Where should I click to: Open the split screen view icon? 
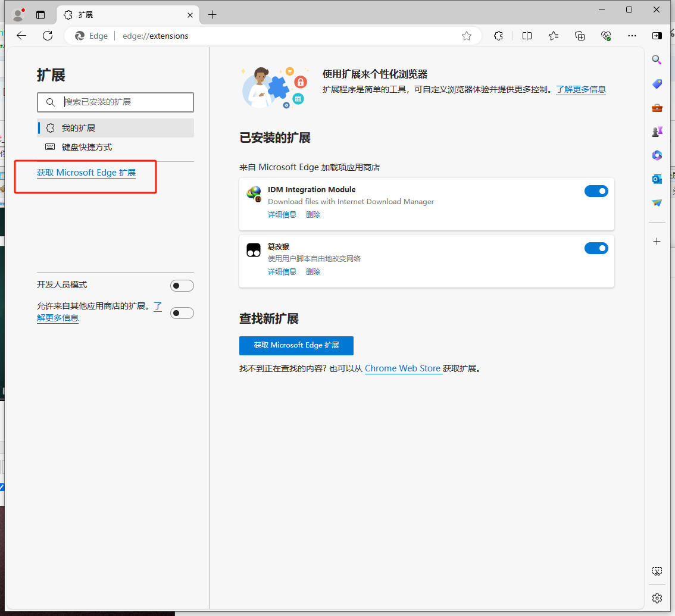click(527, 36)
